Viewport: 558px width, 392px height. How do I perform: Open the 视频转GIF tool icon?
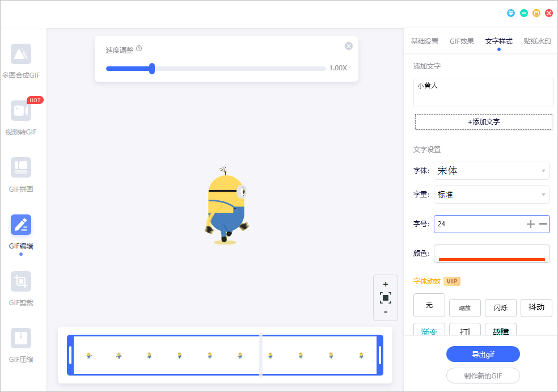21,111
